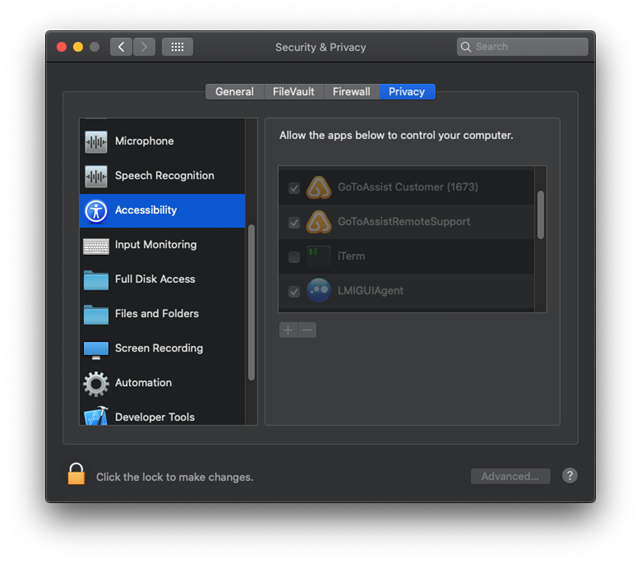Show all preferences grid button
The image size is (641, 563).
tap(177, 47)
